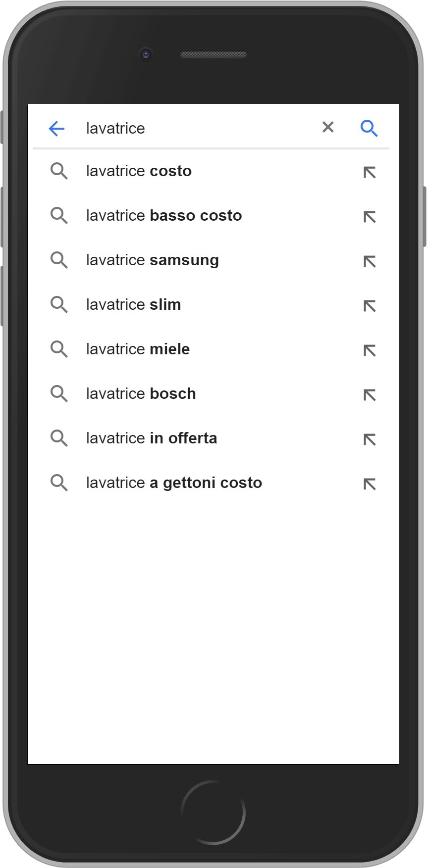Open 'lavatrice samsung' suggestion

click(x=153, y=260)
